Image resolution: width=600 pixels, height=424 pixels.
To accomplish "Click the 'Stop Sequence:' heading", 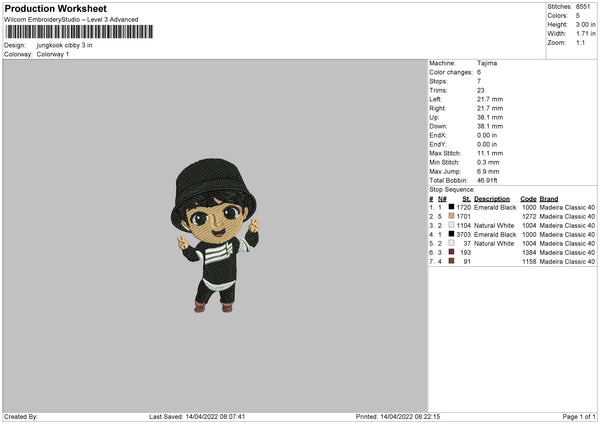I will pyautogui.click(x=452, y=190).
